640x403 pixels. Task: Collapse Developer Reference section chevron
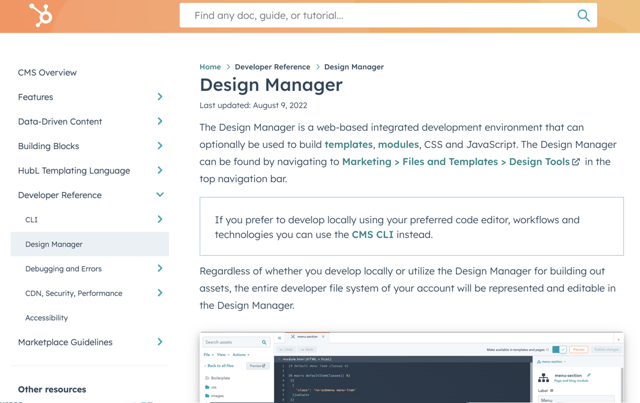(x=160, y=195)
